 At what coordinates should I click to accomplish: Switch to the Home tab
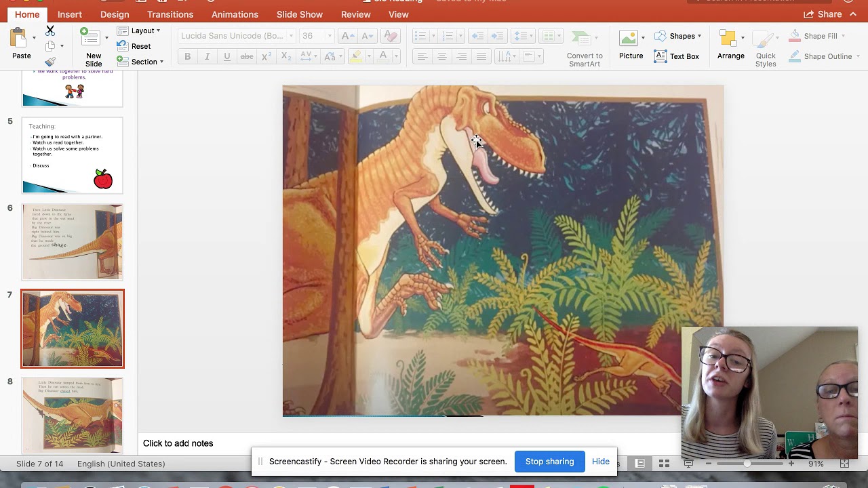click(27, 14)
